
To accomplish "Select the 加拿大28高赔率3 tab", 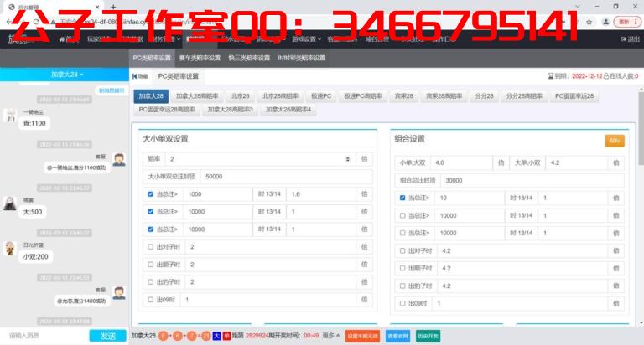I will (x=230, y=110).
